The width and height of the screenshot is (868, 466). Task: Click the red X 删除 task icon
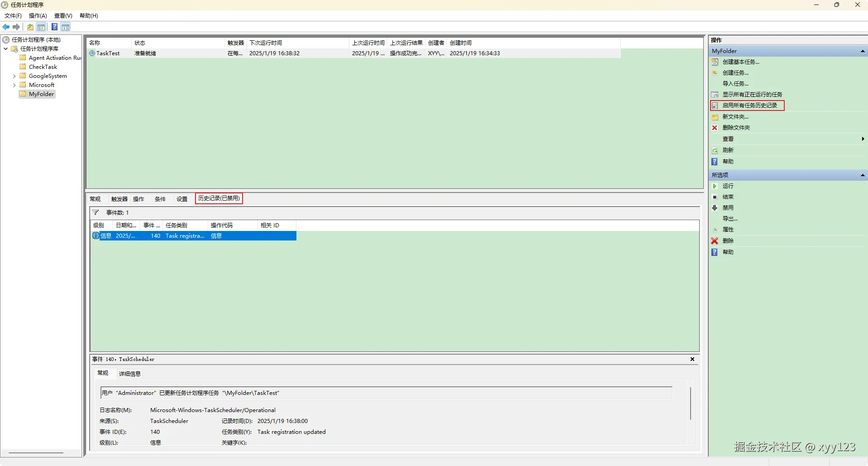[715, 241]
